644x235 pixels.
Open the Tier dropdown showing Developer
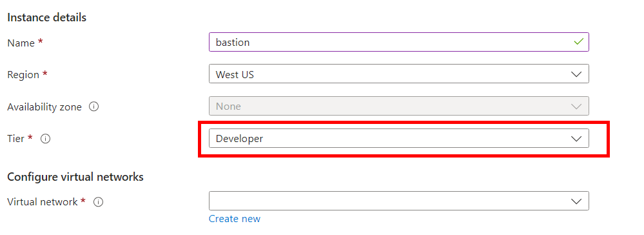399,138
